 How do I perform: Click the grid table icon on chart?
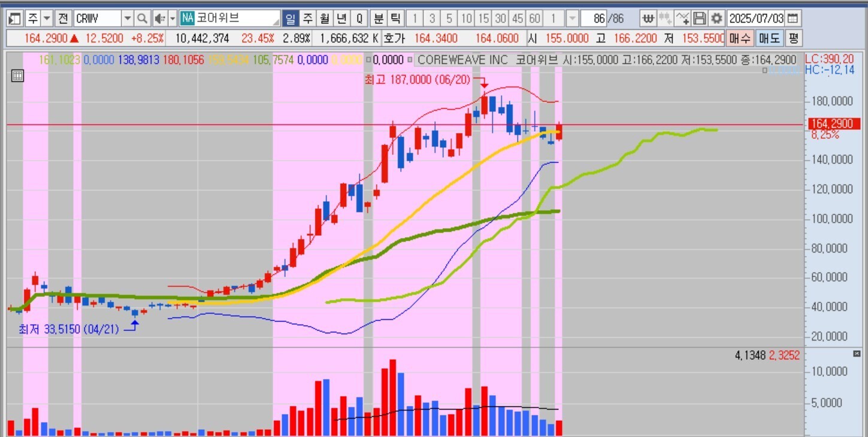(x=17, y=76)
